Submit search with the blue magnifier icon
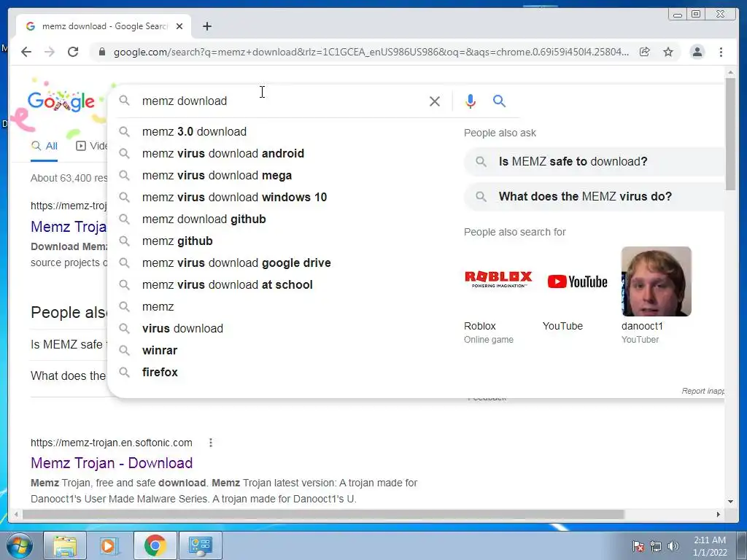This screenshot has width=747, height=560. tap(499, 101)
